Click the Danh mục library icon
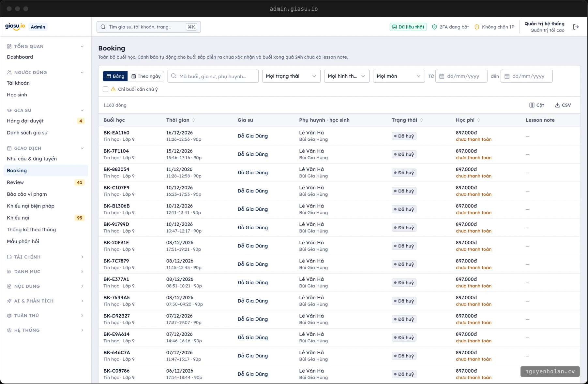This screenshot has width=588, height=384. pos(9,272)
